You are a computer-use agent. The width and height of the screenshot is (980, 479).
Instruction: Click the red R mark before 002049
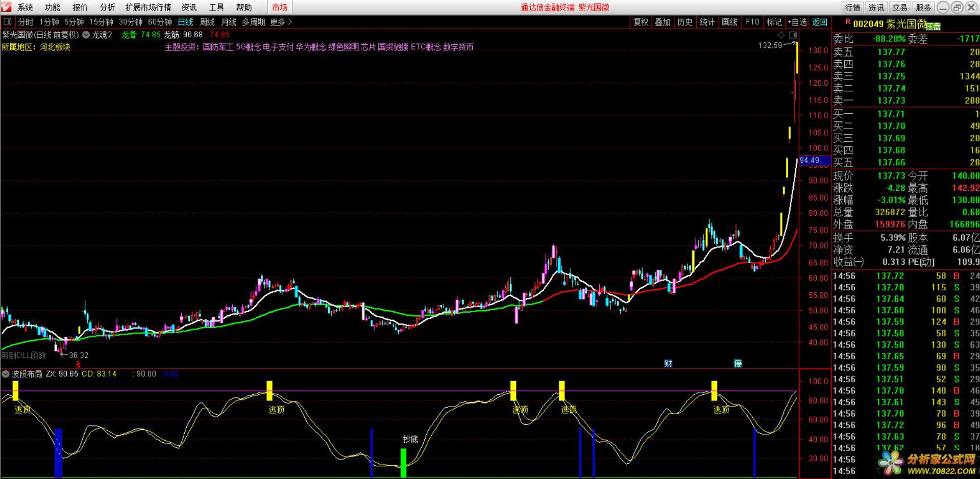848,22
